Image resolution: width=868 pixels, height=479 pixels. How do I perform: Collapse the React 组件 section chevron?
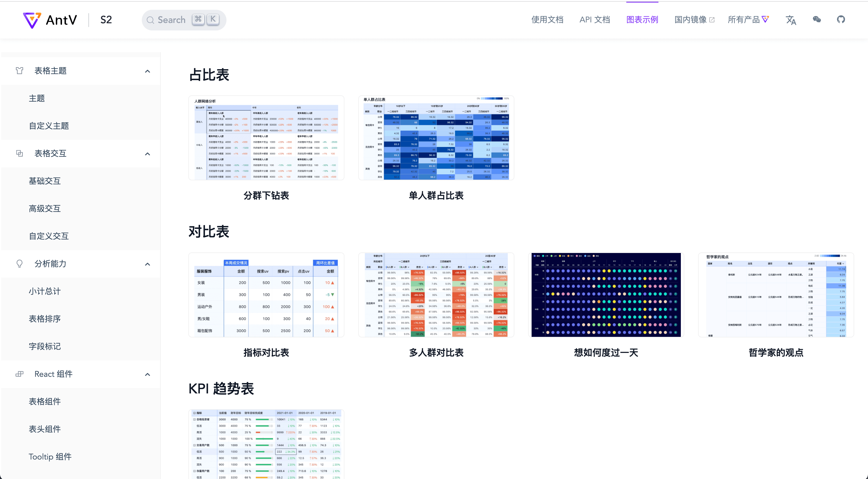point(147,374)
